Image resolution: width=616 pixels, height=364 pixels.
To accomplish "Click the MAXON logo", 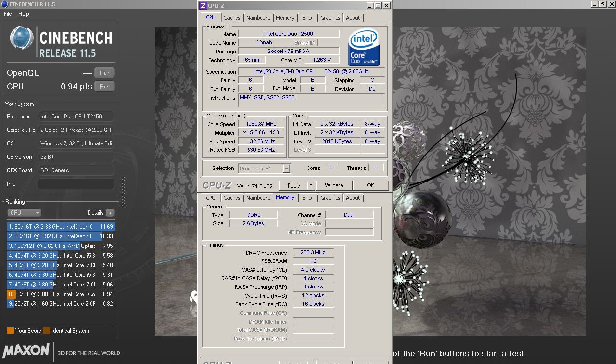I will click(x=26, y=350).
